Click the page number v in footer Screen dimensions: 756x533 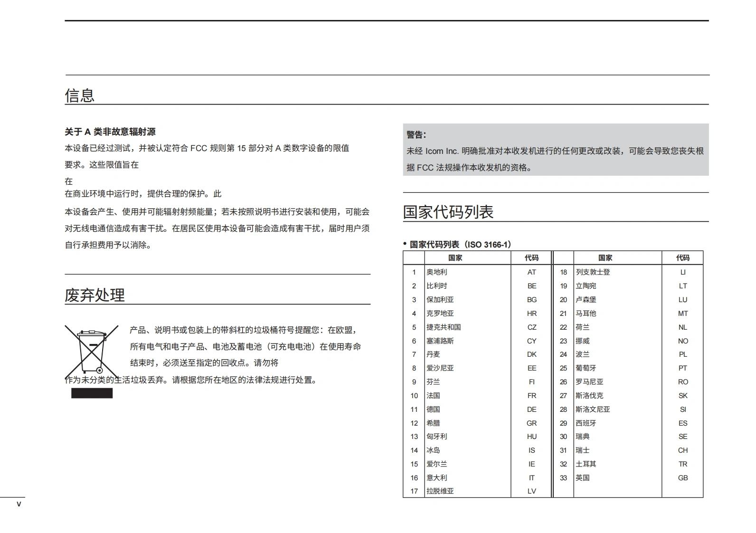[19, 504]
